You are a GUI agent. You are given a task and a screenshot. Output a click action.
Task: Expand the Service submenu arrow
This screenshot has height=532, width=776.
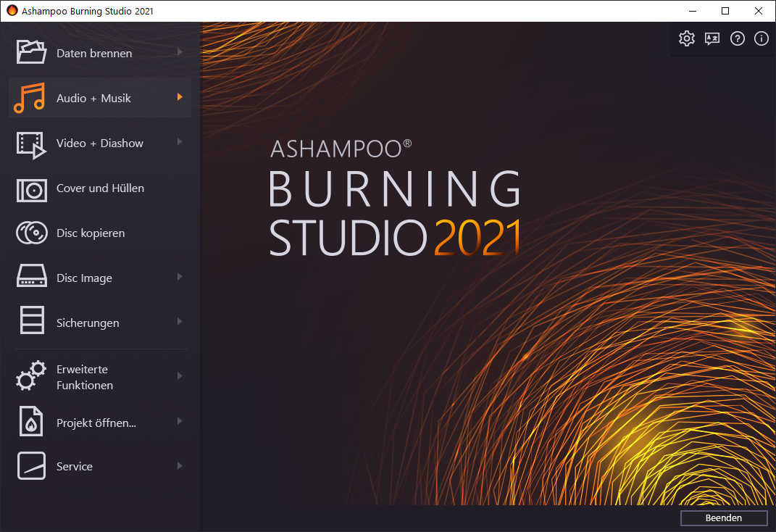click(180, 466)
